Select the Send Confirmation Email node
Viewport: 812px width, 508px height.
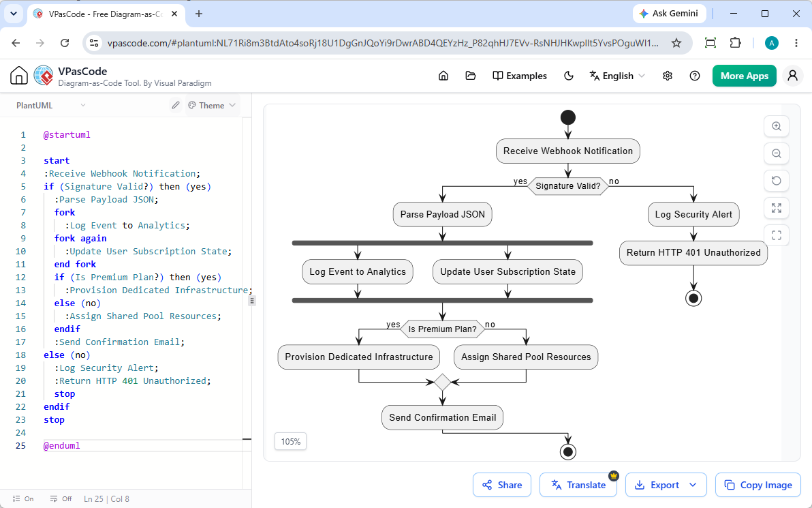442,418
